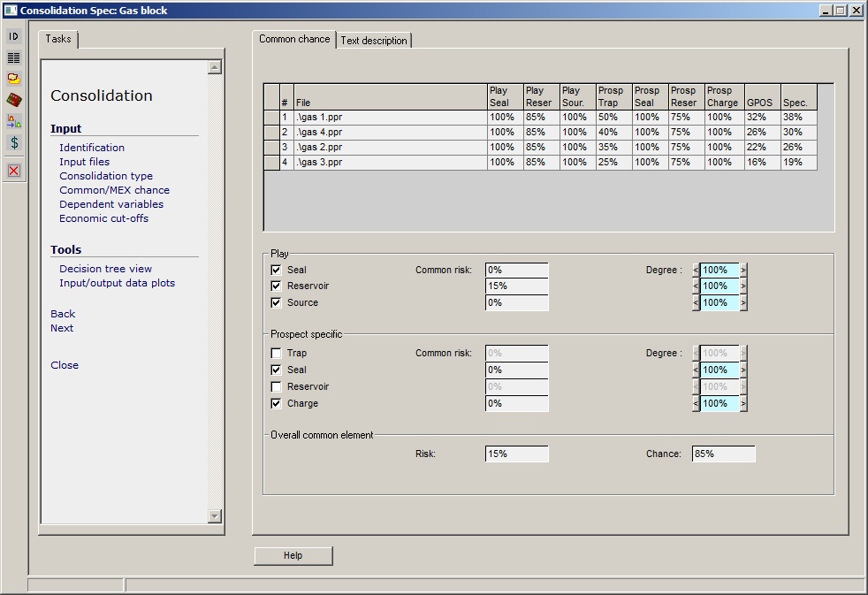
Task: Increase Play Reservoir degree with right arrow
Action: (743, 286)
